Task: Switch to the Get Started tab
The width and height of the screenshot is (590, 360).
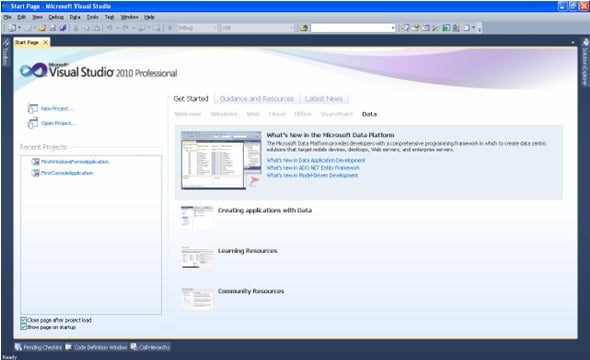Action: click(191, 99)
